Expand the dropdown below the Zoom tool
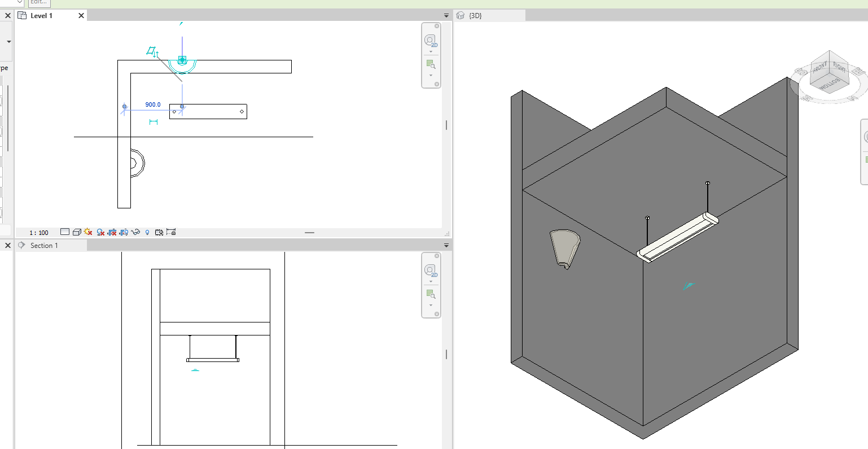868x449 pixels. (431, 75)
